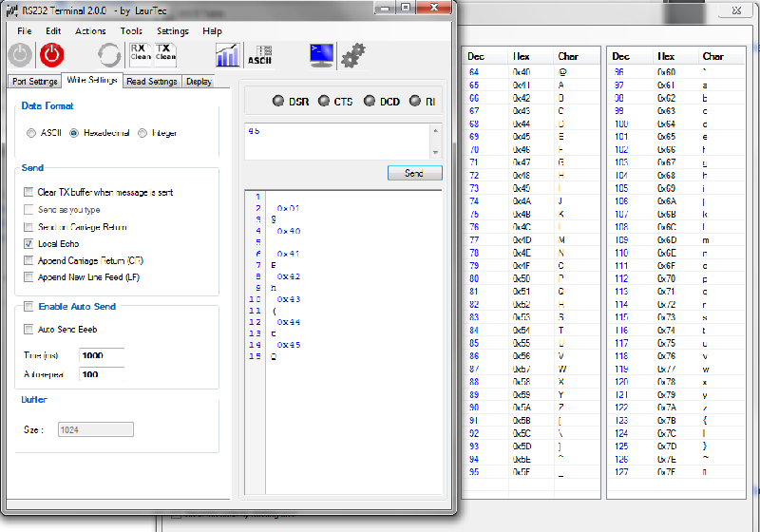Viewport: 760px width, 532px height.
Task: Click the 0x5A hex cell in ASCII table
Action: tap(522, 408)
